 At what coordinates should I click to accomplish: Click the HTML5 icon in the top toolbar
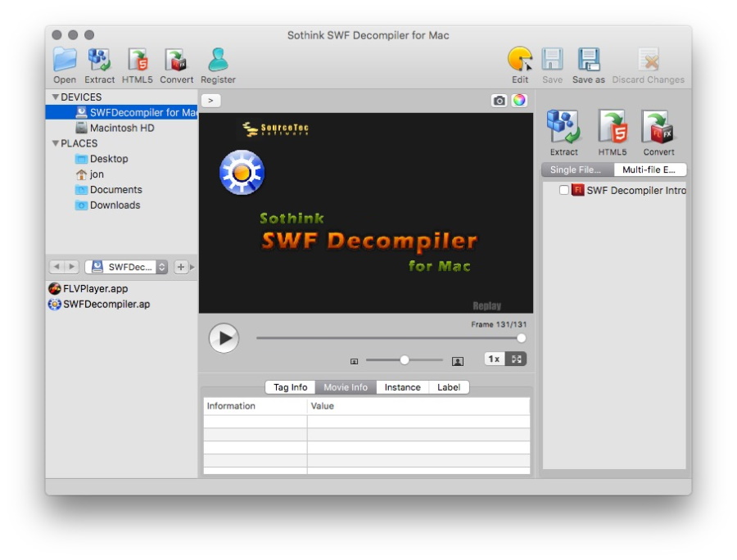coord(138,65)
